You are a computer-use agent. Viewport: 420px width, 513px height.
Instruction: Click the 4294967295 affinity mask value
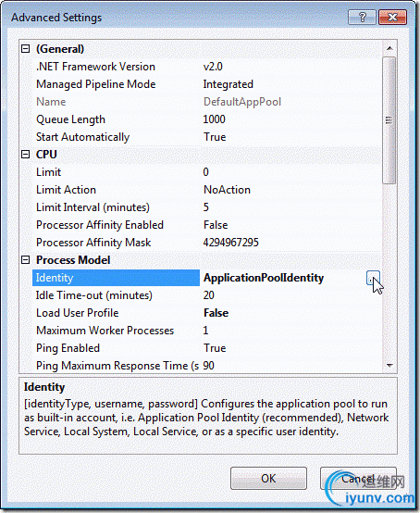click(230, 243)
